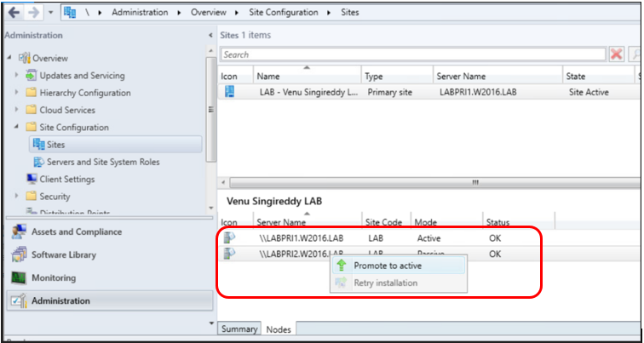Viewport: 644px width, 343px height.
Task: Click Servers and Site System Roles icon
Action: click(x=38, y=162)
